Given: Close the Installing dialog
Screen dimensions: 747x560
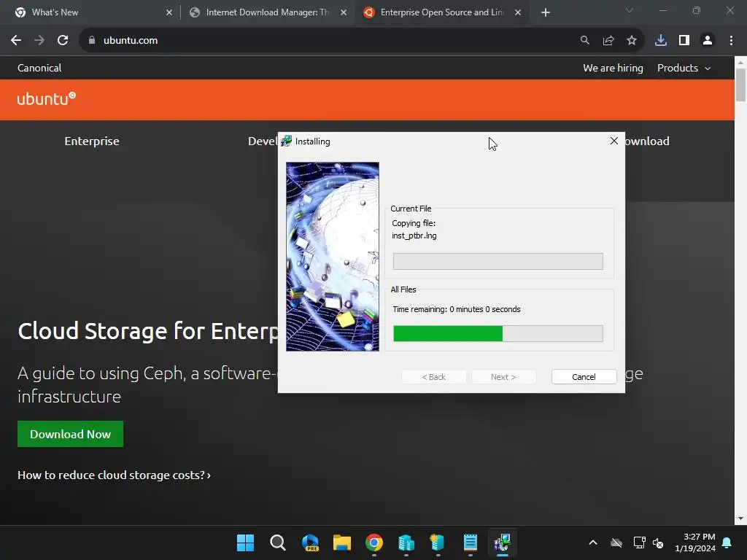Looking at the screenshot, I should 614,141.
